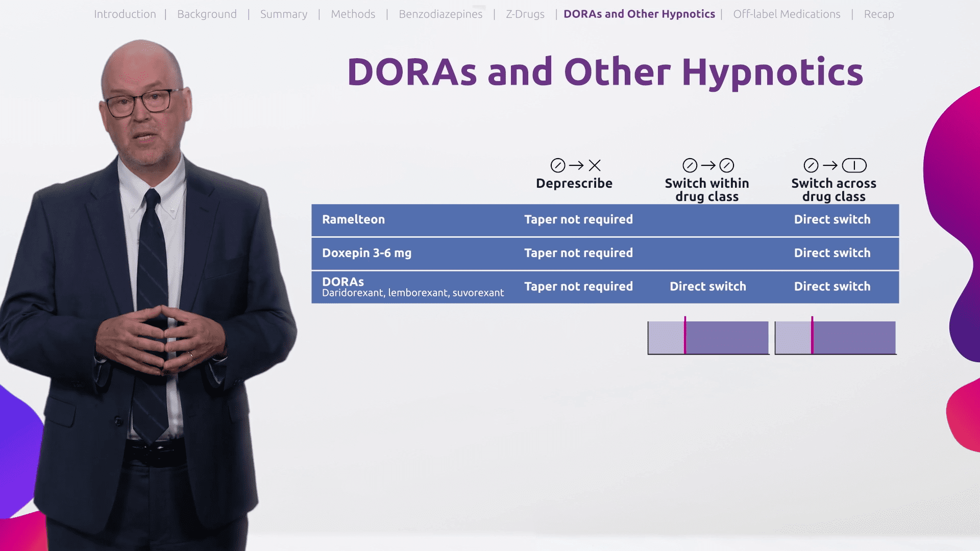This screenshot has height=551, width=980.
Task: Open the Introduction section tab
Action: click(125, 14)
